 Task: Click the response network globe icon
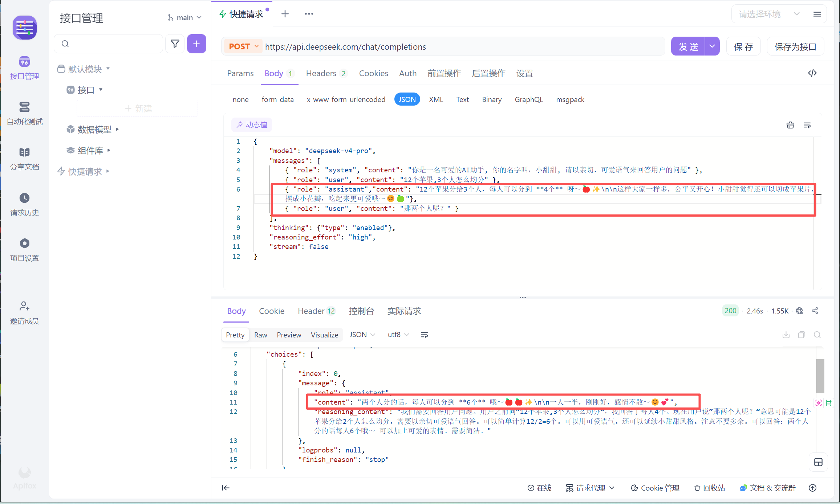799,311
